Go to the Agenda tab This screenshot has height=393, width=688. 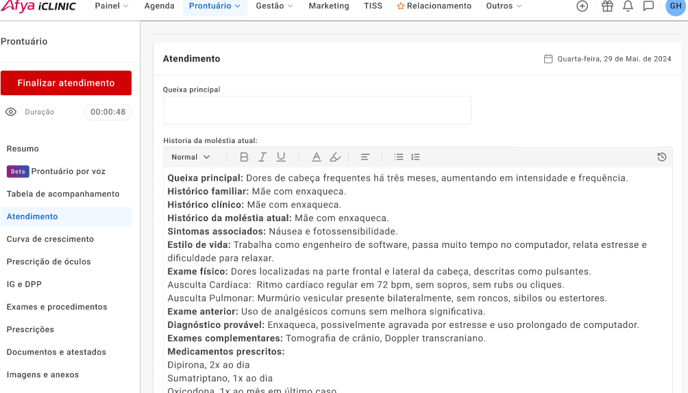point(159,6)
